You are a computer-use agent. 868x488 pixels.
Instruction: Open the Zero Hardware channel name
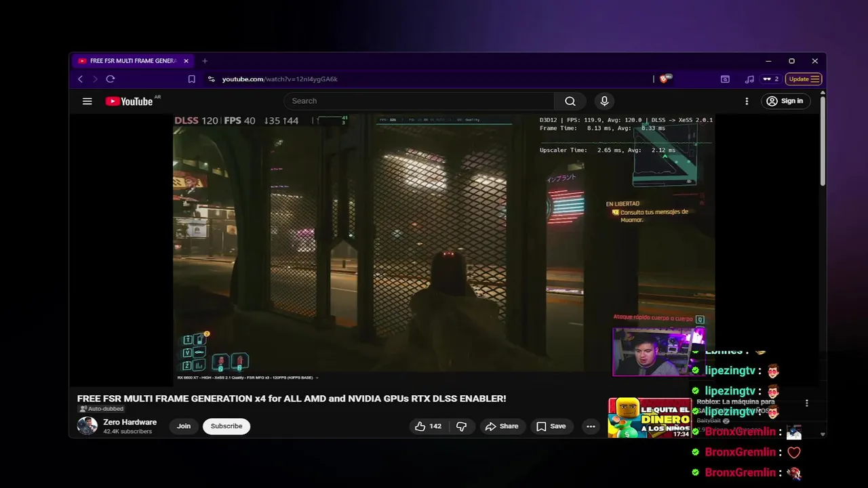(130, 422)
